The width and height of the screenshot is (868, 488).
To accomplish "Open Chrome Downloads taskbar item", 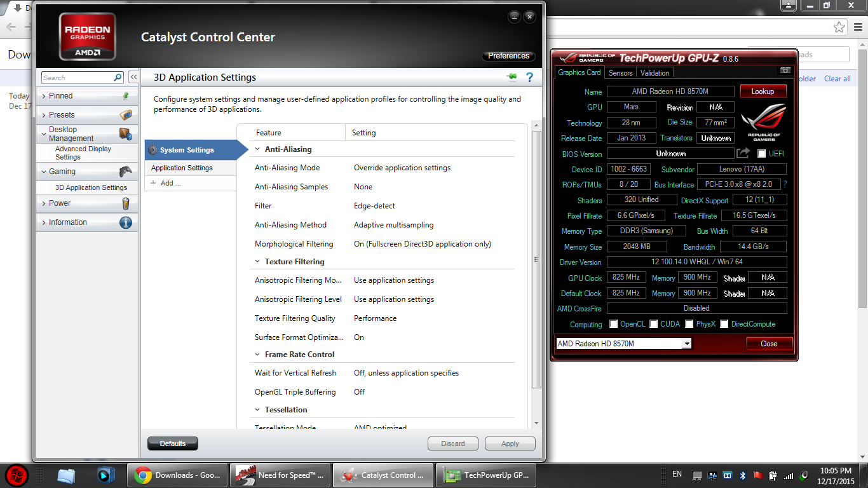I will click(177, 475).
